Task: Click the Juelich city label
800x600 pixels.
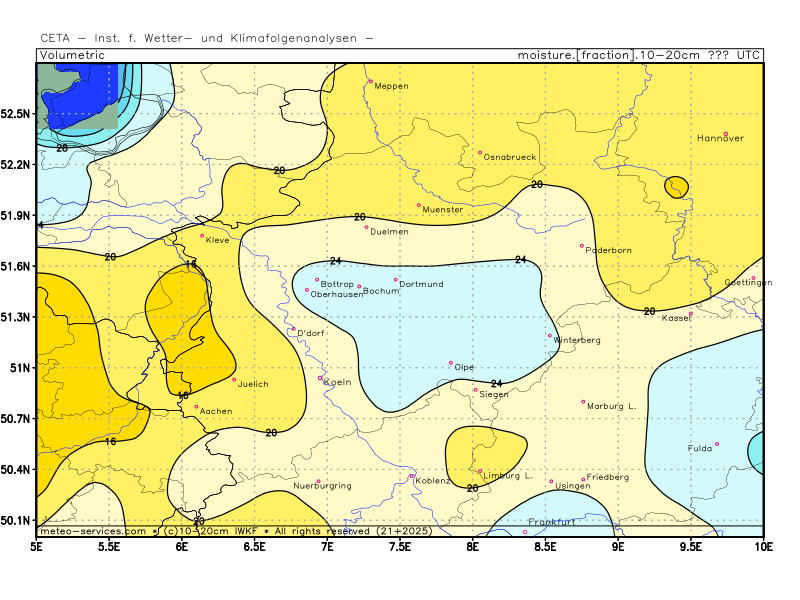Action: pyautogui.click(x=253, y=384)
